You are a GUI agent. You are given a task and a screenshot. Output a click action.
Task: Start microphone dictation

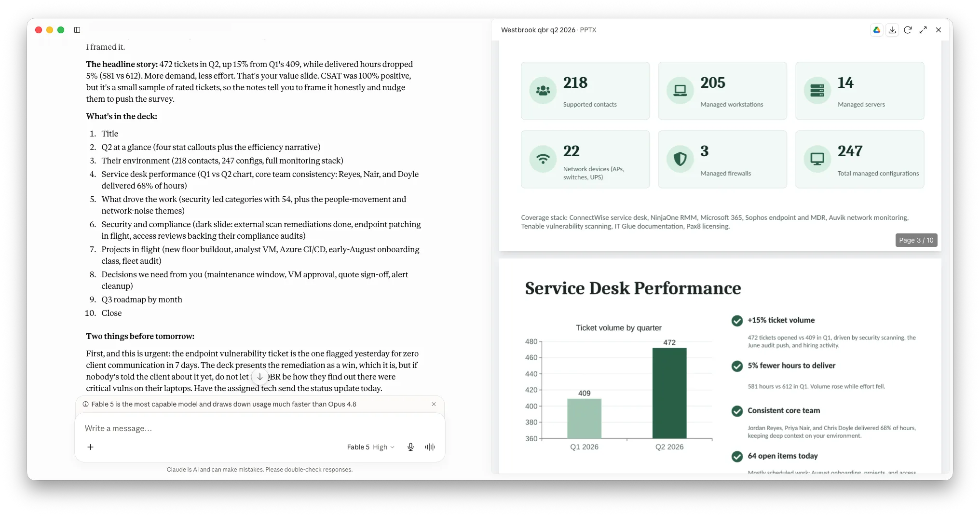coord(410,447)
